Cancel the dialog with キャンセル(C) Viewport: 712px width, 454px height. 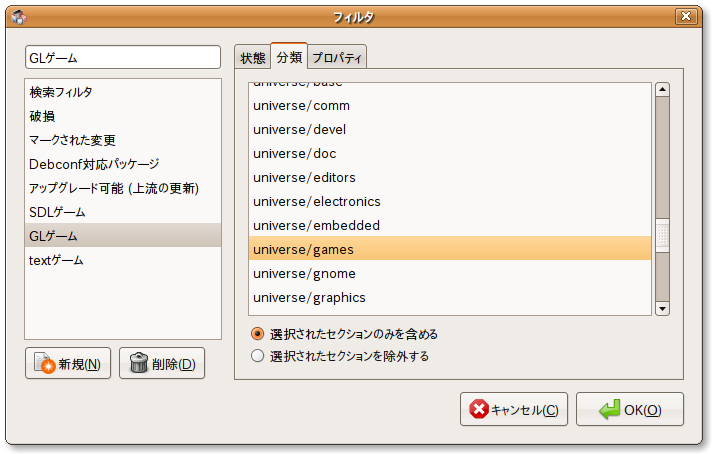pos(514,409)
